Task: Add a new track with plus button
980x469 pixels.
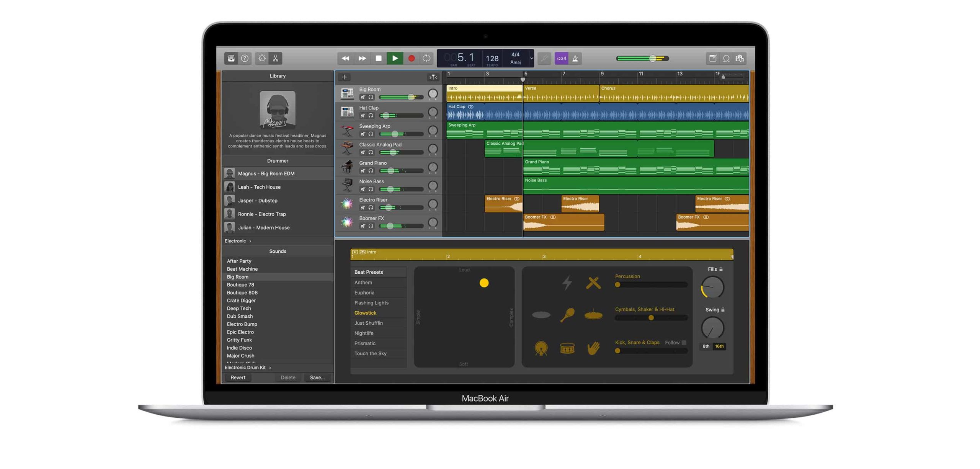Action: [x=344, y=77]
